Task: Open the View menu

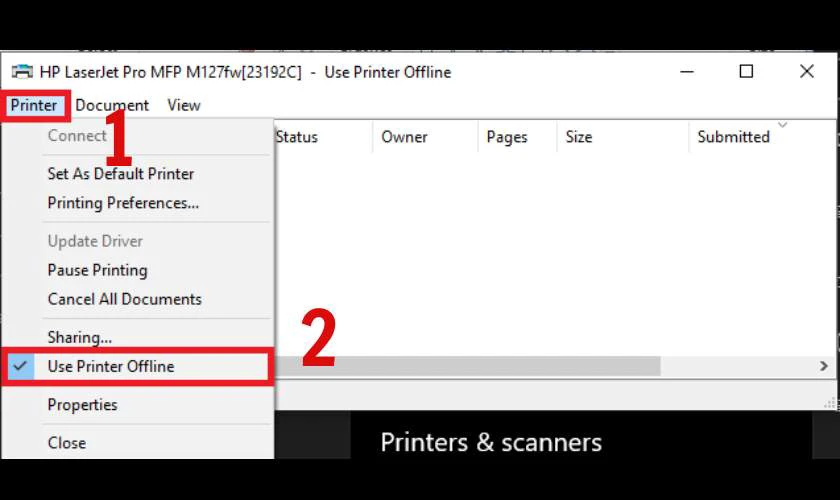Action: click(x=184, y=106)
